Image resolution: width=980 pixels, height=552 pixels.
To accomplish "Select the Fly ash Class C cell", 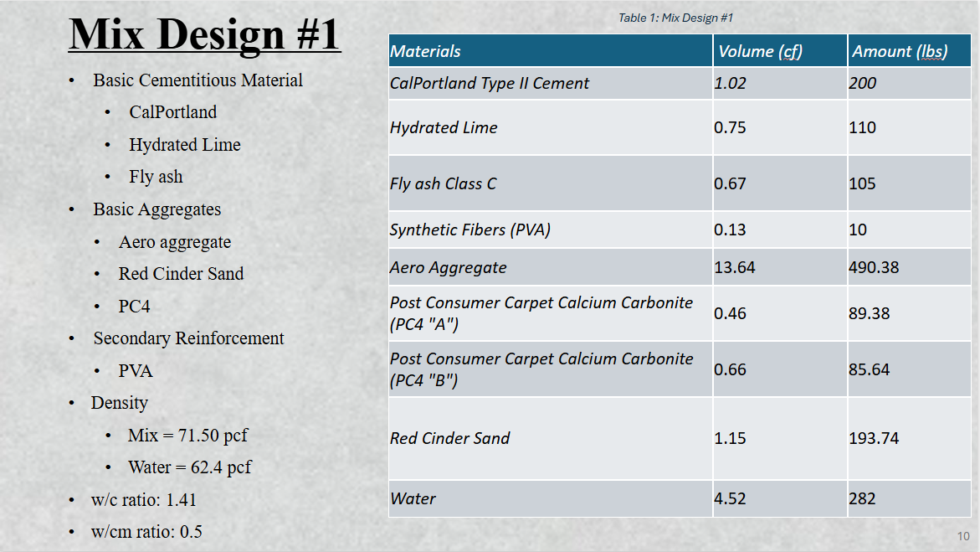I will point(443,183).
